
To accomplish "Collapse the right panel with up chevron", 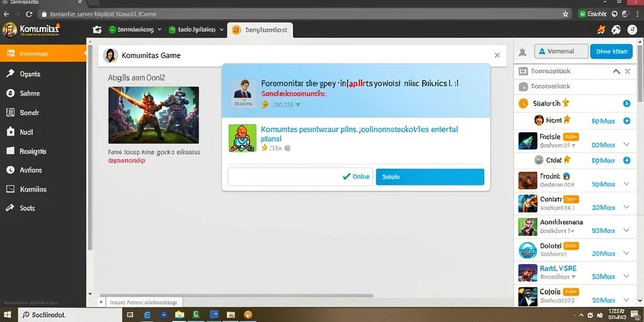I will point(616,71).
